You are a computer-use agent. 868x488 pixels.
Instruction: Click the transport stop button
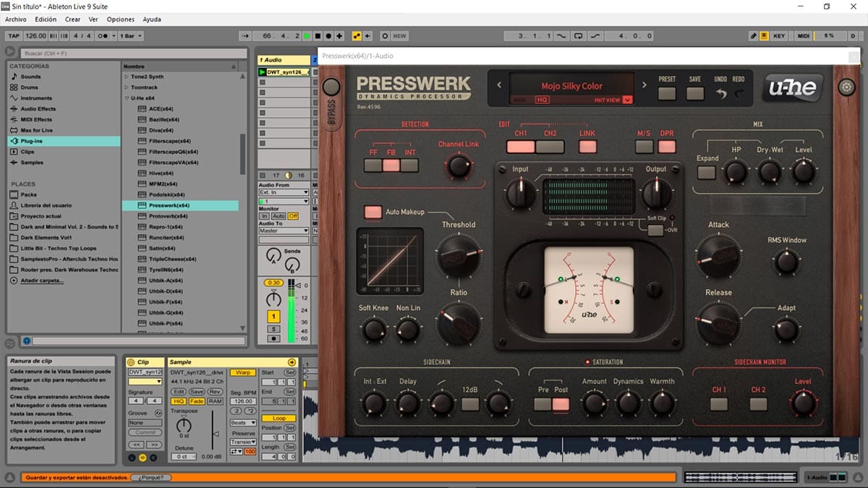tap(318, 35)
